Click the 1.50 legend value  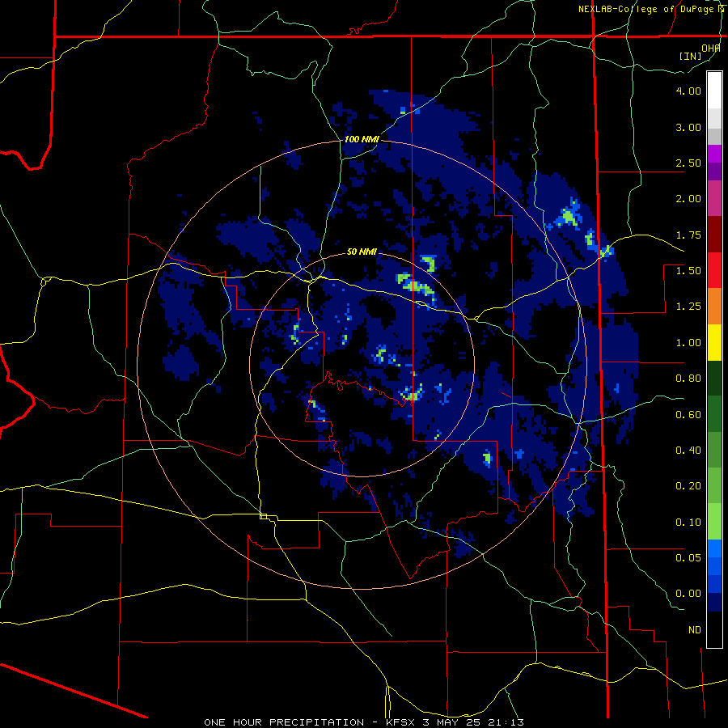688,271
